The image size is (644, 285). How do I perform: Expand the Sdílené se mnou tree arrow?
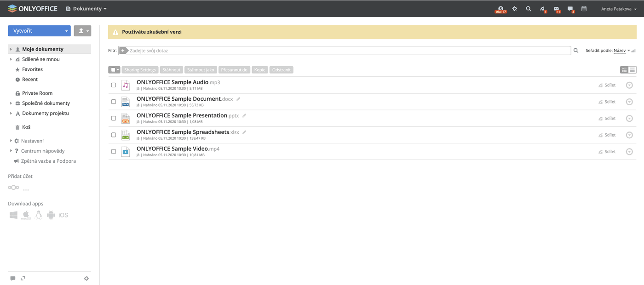tap(11, 59)
